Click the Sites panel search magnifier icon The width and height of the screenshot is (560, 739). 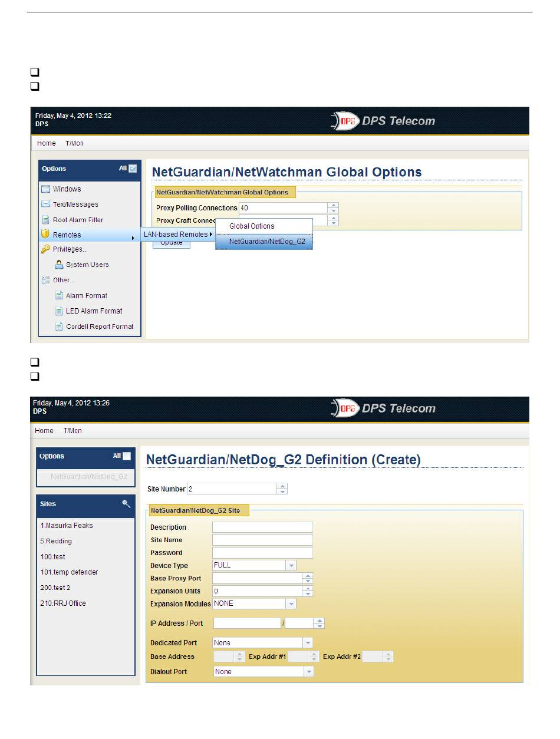126,504
